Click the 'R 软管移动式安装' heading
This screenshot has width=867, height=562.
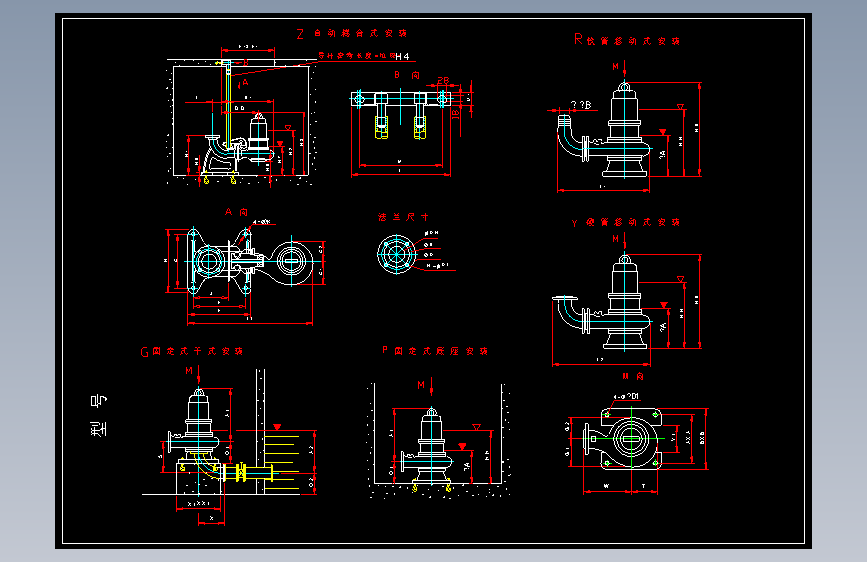tap(627, 40)
